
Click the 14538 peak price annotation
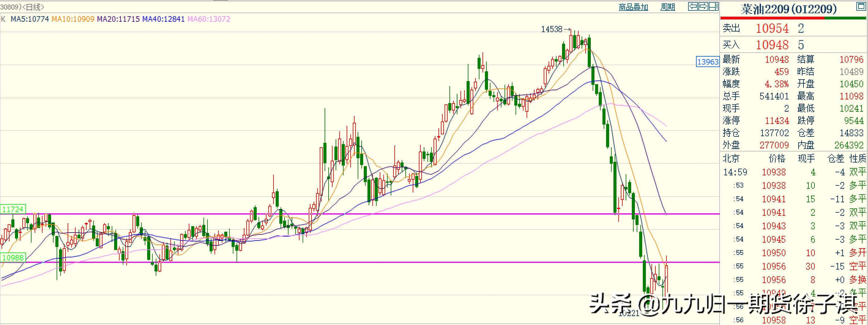coord(552,29)
